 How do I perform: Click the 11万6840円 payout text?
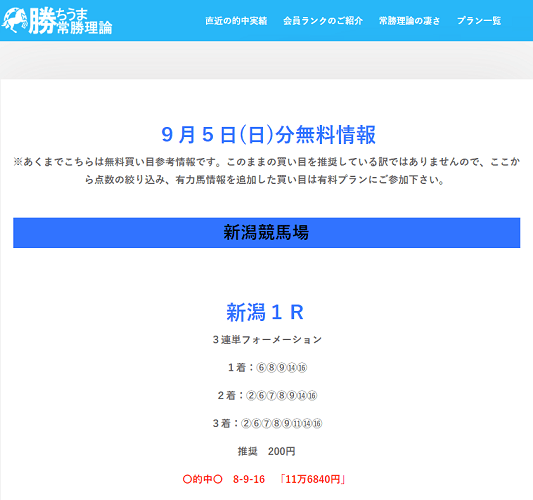coord(313,479)
